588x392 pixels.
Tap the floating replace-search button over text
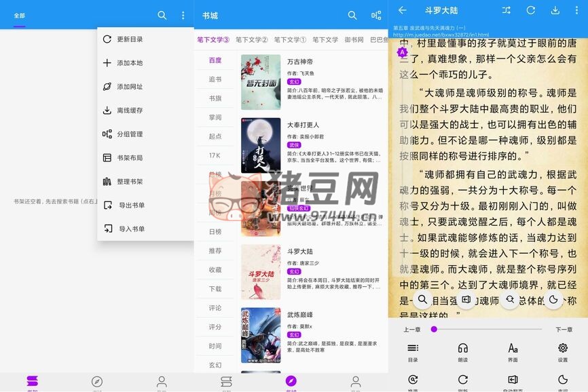(510, 300)
